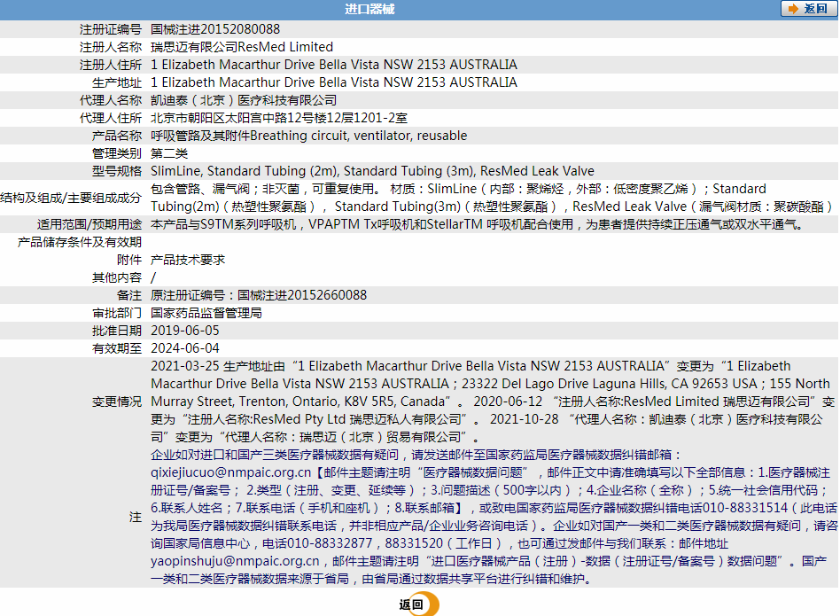Click email qixiejiucuo@nmpaic.org.cn in the note

pyautogui.click(x=231, y=472)
